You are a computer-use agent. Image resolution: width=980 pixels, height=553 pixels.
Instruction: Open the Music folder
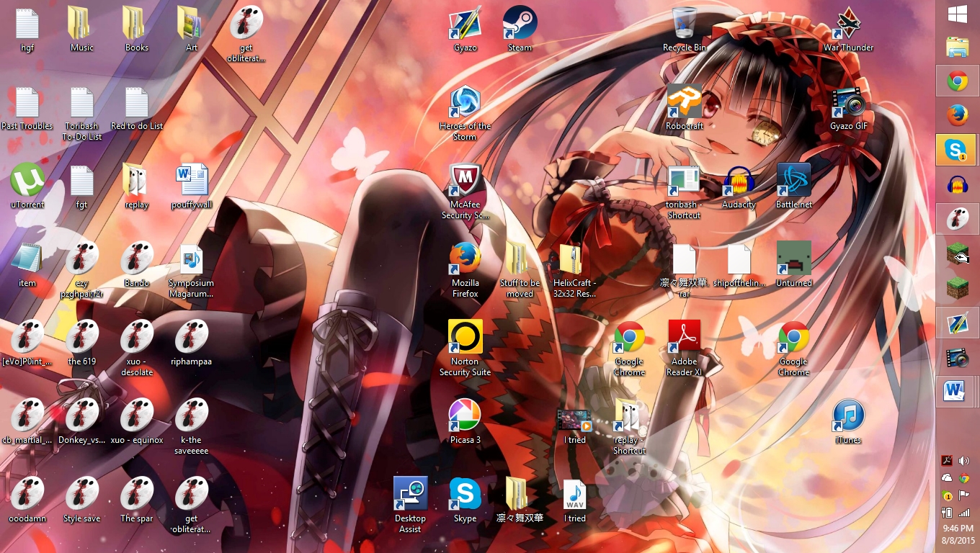point(82,30)
